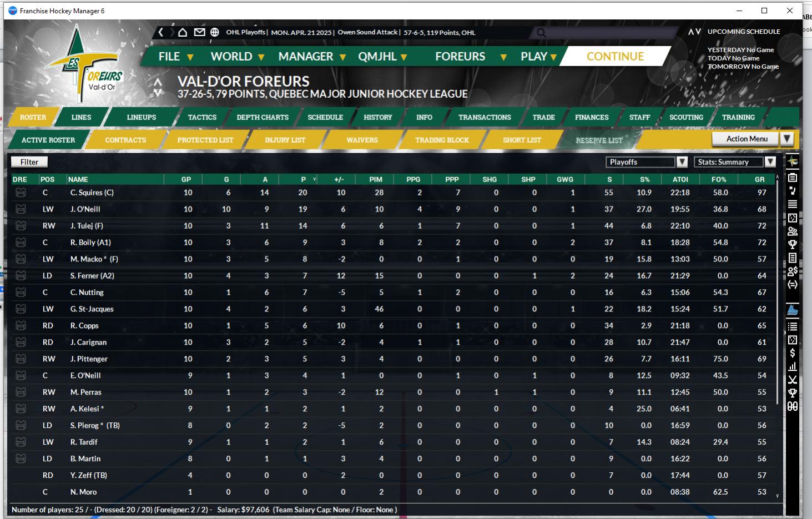Click the Filter button

[x=29, y=162]
